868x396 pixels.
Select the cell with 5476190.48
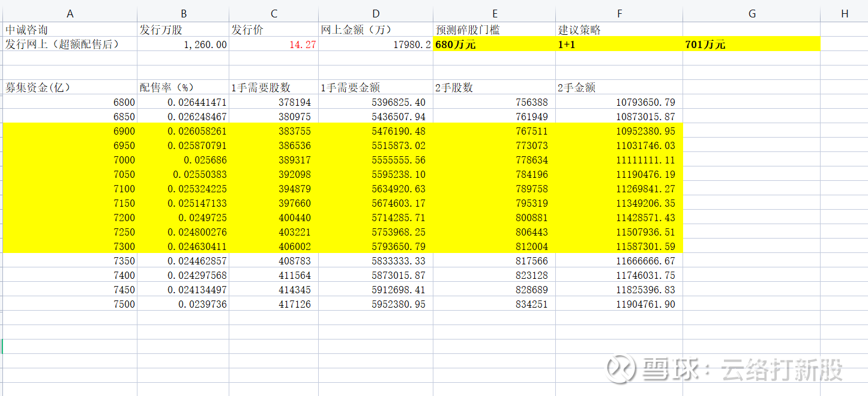pyautogui.click(x=376, y=131)
